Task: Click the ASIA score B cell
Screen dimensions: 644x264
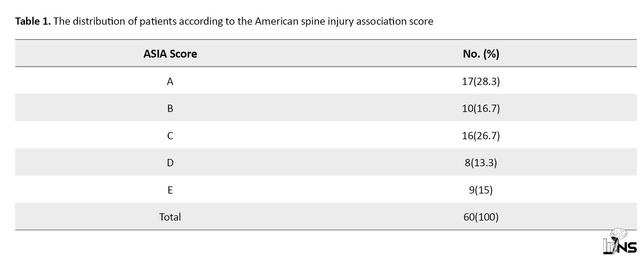Action: point(170,108)
